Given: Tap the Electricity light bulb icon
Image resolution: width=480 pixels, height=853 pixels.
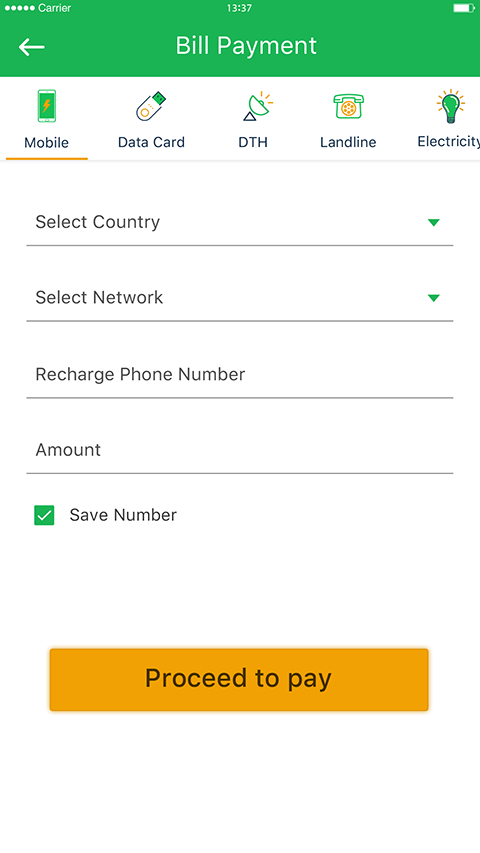Looking at the screenshot, I should pyautogui.click(x=450, y=107).
